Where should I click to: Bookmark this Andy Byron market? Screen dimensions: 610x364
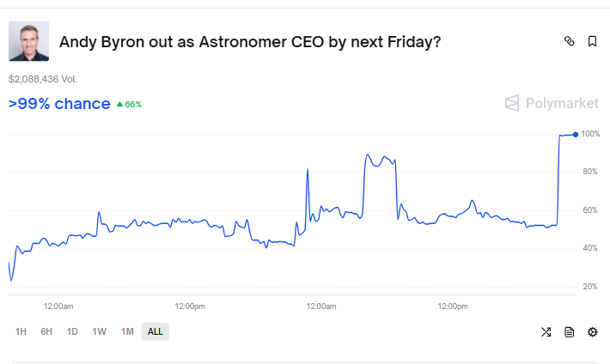point(592,41)
